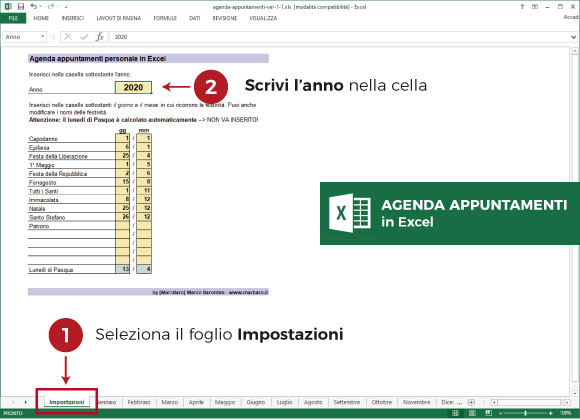Image resolution: width=580 pixels, height=420 pixels.
Task: Switch to Page Break Preview icon
Action: coord(489,413)
